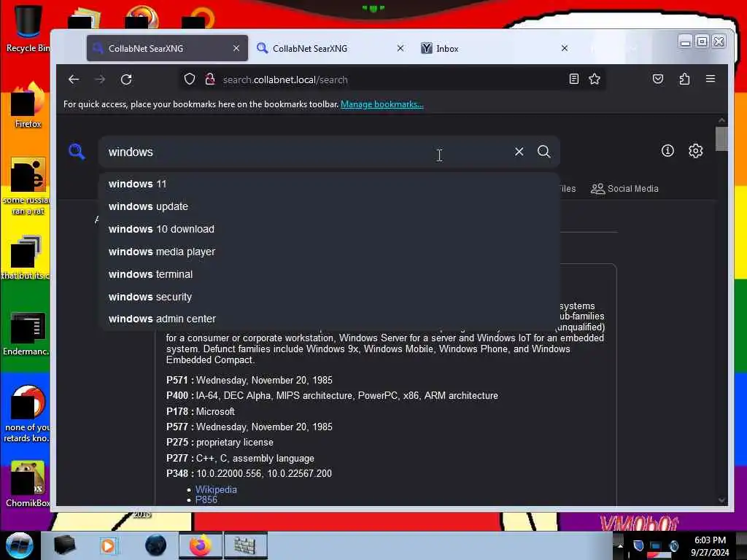747x560 pixels.
Task: Show hidden tray icons arrow
Action: click(x=620, y=545)
